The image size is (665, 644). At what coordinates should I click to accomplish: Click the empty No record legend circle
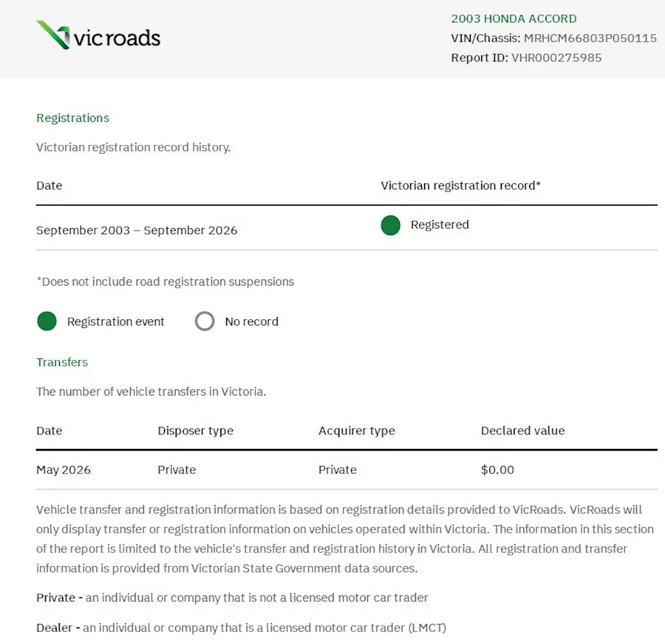pyautogui.click(x=205, y=321)
